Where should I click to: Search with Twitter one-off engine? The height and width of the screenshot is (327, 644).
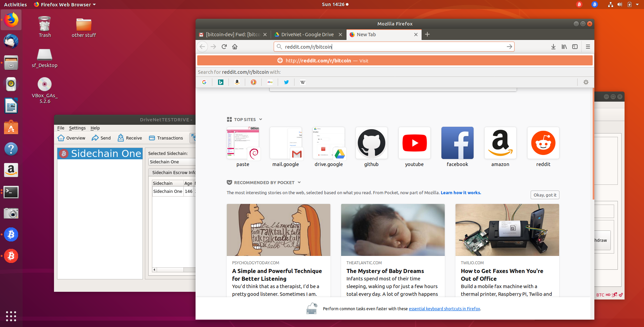[286, 82]
